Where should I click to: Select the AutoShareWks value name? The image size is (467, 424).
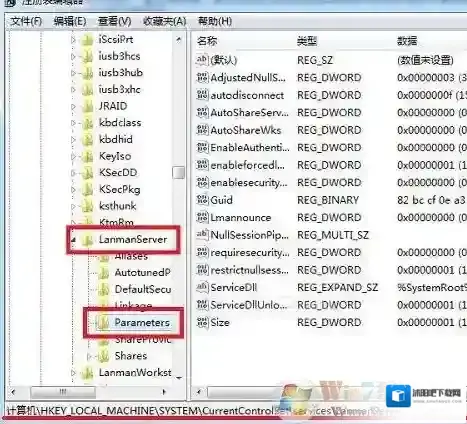pos(246,130)
